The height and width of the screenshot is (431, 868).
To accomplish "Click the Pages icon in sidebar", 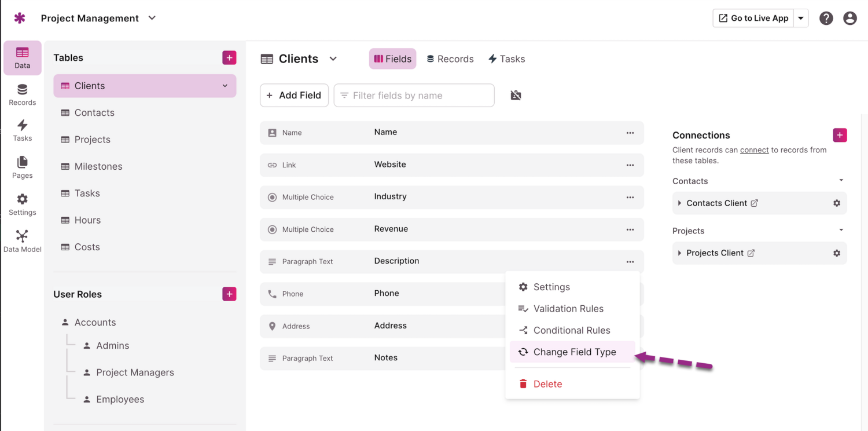I will coord(22,167).
